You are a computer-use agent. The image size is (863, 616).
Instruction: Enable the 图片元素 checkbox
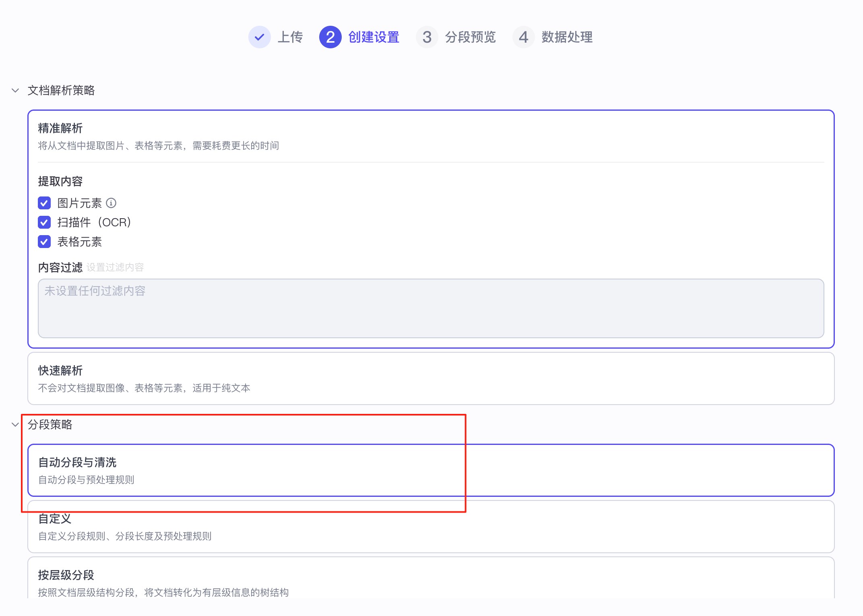point(44,203)
